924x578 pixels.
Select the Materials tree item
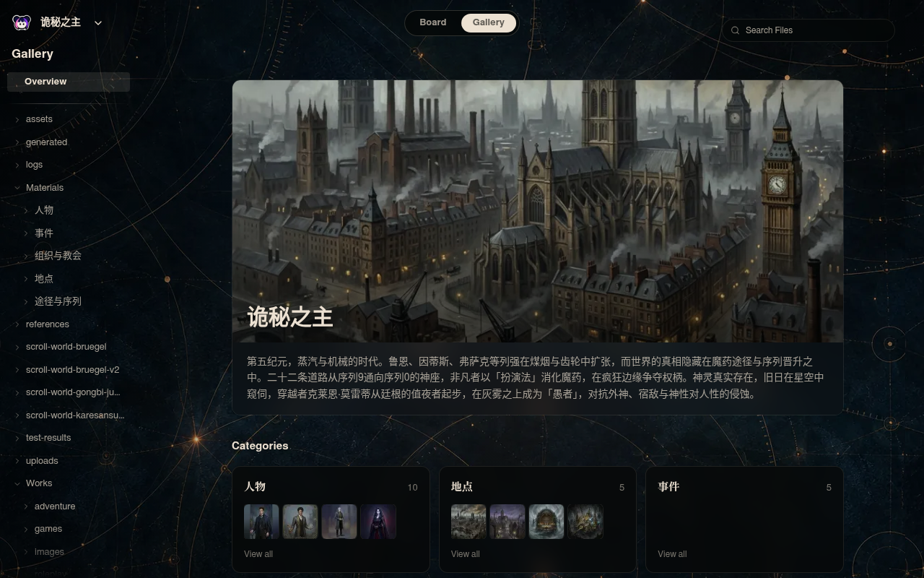pyautogui.click(x=45, y=188)
